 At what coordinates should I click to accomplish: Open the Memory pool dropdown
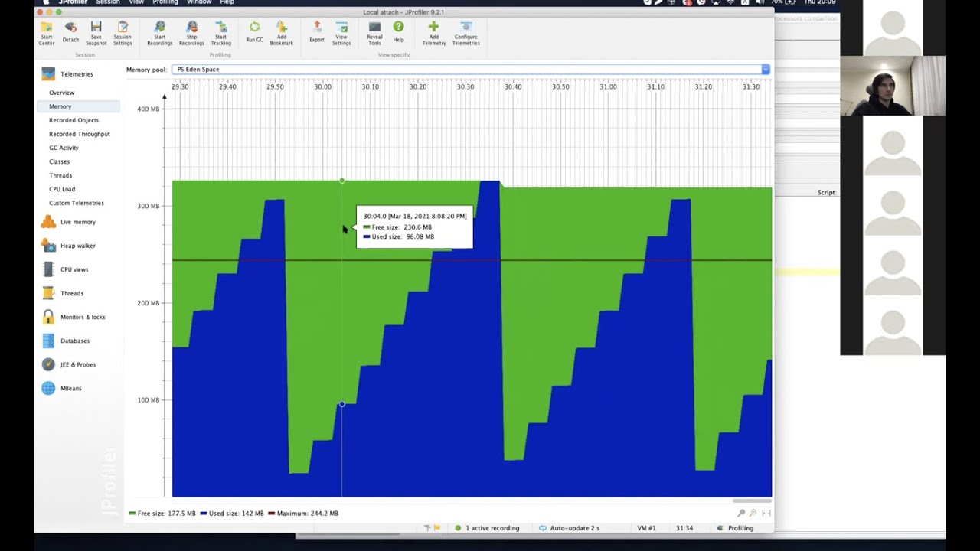coord(471,70)
